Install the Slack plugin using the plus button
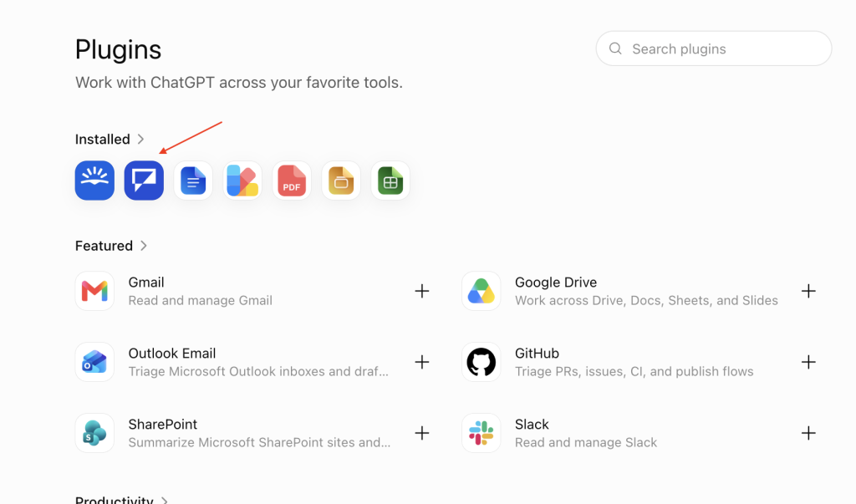 (808, 433)
